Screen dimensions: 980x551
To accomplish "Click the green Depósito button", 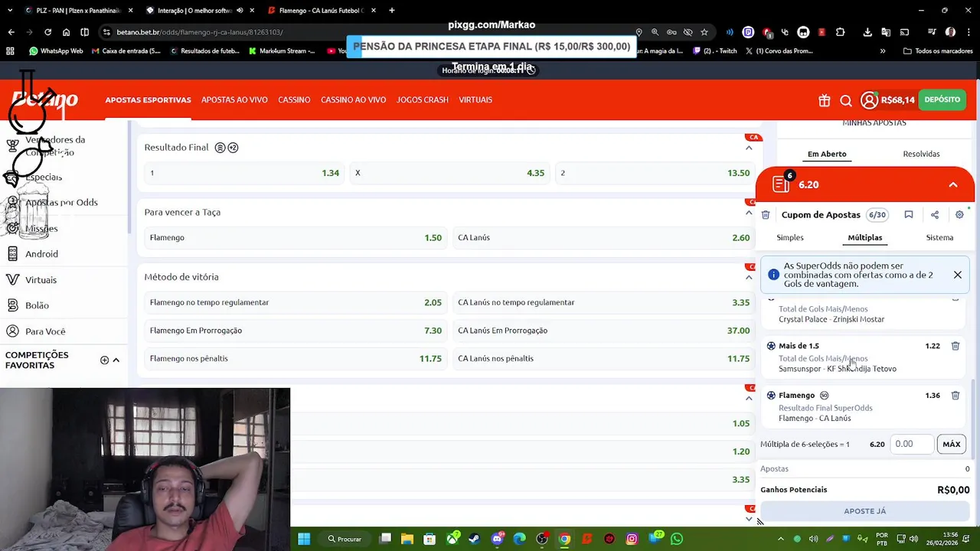I will [942, 100].
